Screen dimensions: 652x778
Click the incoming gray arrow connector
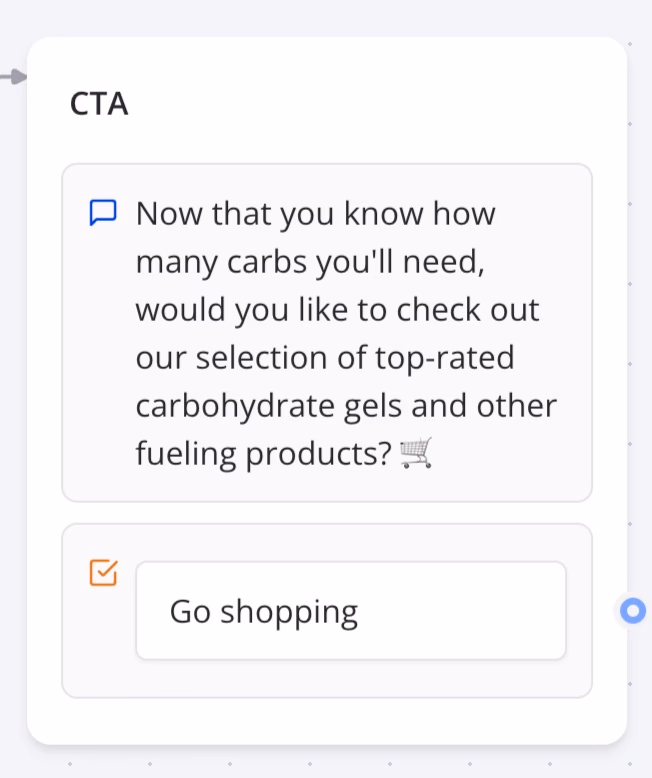coord(14,76)
